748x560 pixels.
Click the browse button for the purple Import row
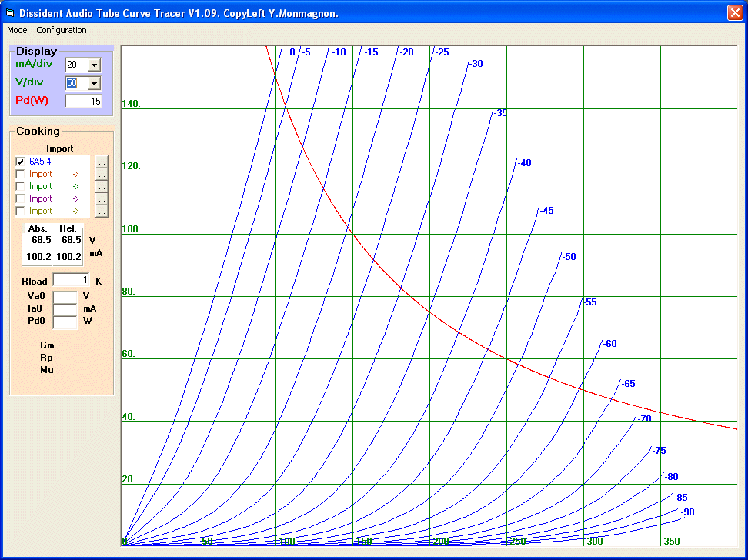102,199
